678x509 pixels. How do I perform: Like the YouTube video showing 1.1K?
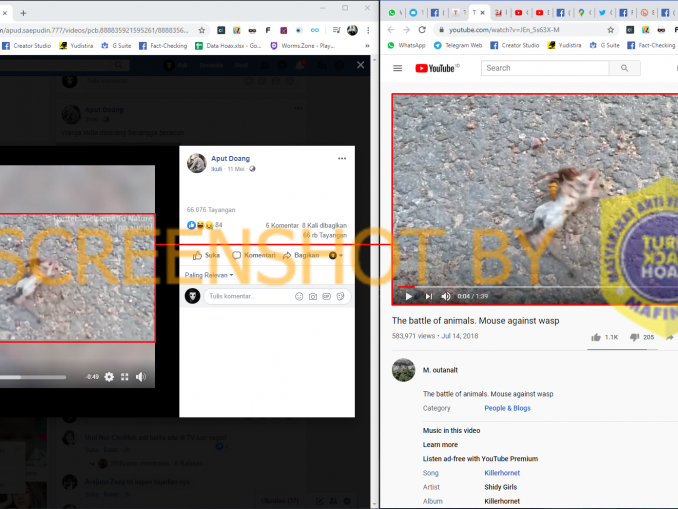tap(604, 337)
